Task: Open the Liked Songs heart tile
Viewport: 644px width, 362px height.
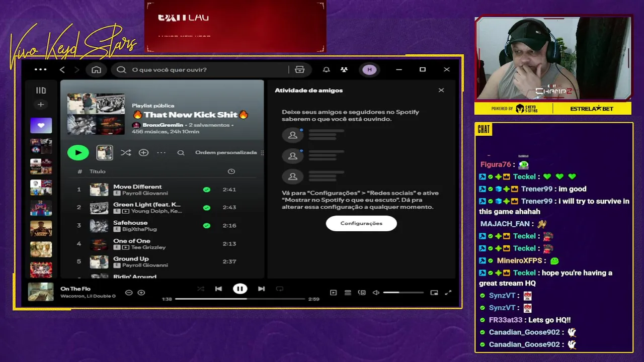Action: pyautogui.click(x=41, y=125)
